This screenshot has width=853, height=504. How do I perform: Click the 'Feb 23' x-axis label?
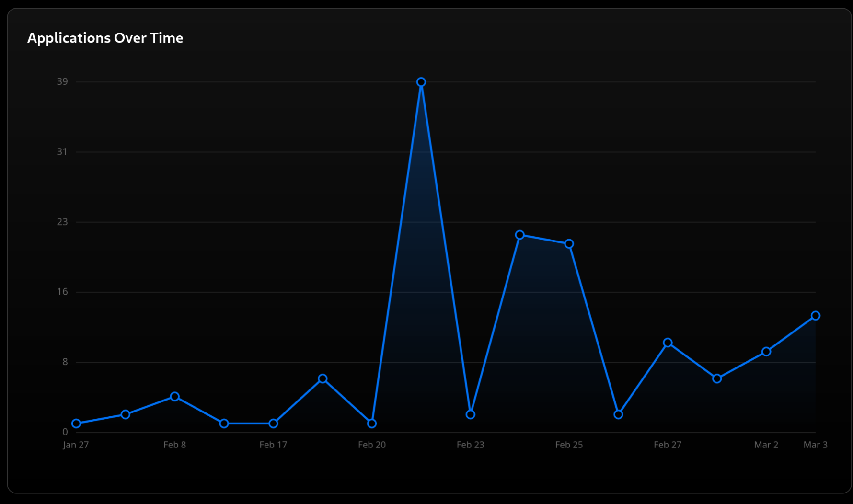point(471,445)
